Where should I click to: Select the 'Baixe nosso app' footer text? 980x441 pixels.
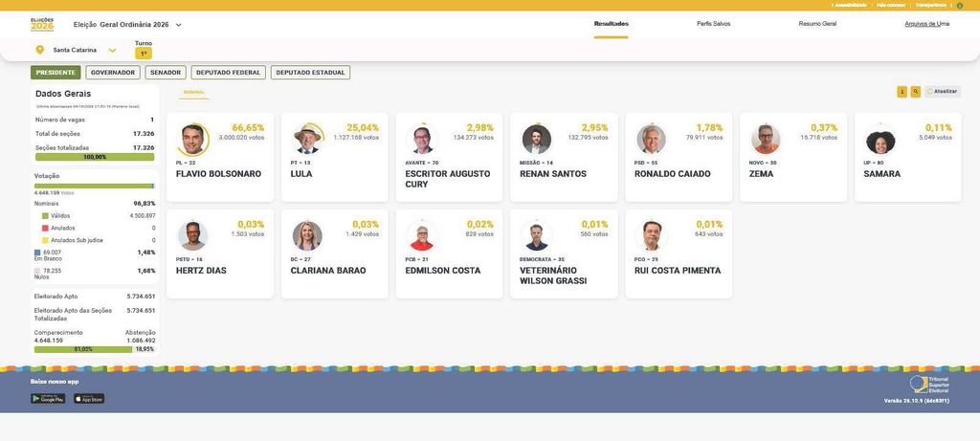[x=55, y=381]
